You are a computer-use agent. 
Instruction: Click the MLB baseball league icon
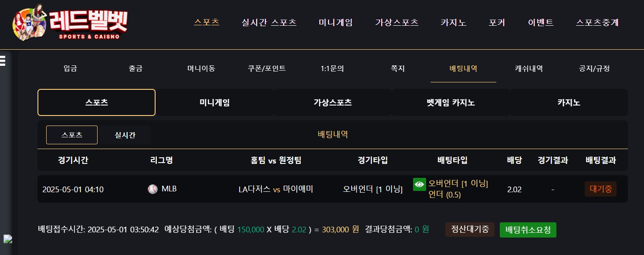(x=153, y=189)
